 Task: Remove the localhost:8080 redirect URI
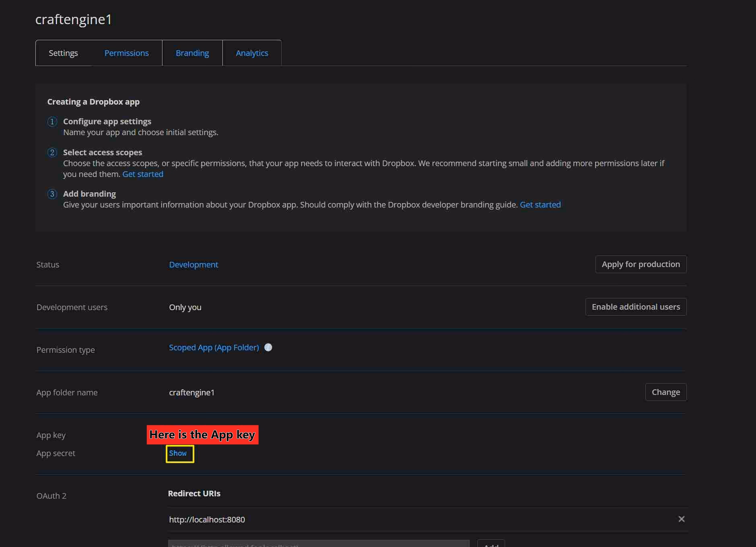pos(681,519)
